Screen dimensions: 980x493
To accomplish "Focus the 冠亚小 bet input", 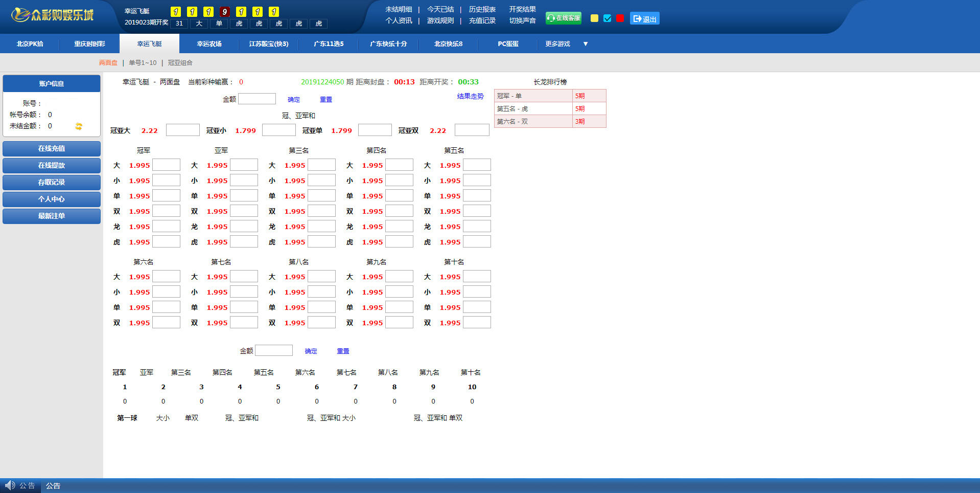I will click(279, 130).
